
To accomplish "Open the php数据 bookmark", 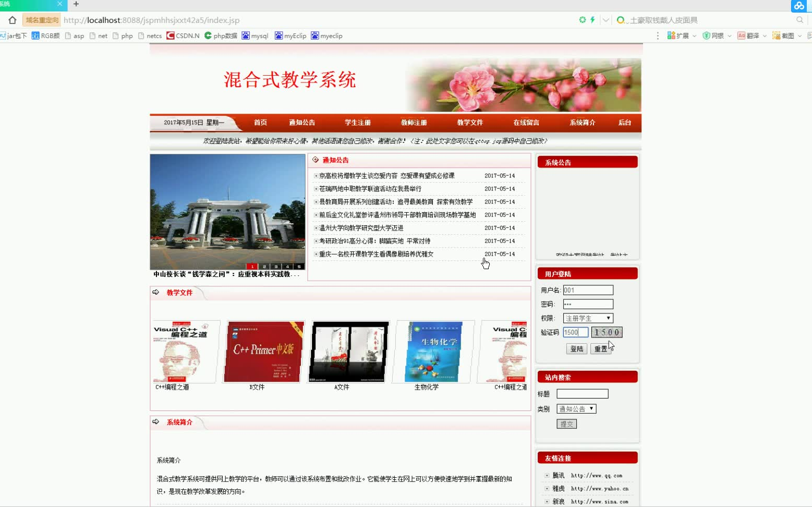I will point(220,35).
